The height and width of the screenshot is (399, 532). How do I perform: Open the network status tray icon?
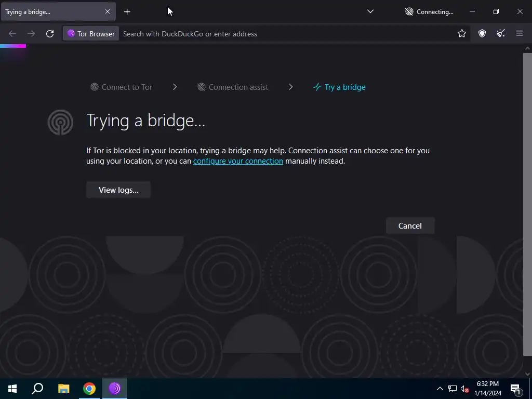(453, 389)
